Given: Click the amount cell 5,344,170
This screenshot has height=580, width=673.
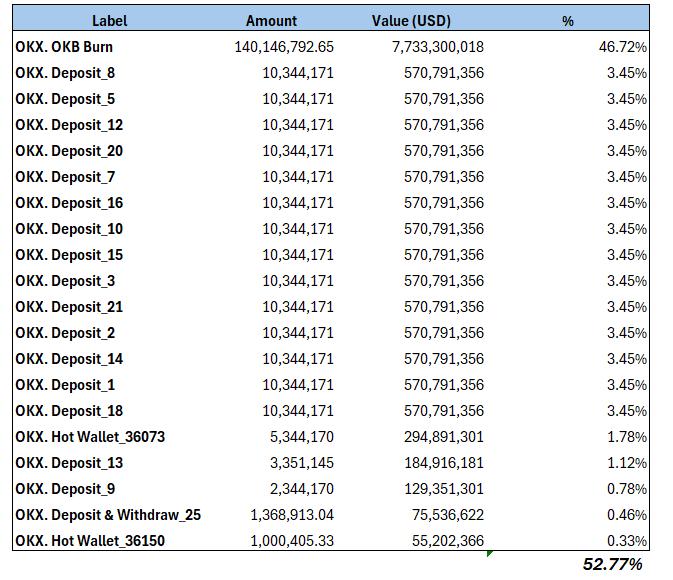Looking at the screenshot, I should pyautogui.click(x=298, y=437).
